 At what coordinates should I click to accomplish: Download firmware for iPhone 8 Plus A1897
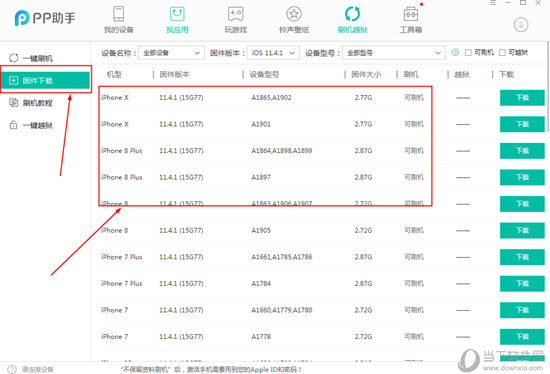(x=522, y=178)
